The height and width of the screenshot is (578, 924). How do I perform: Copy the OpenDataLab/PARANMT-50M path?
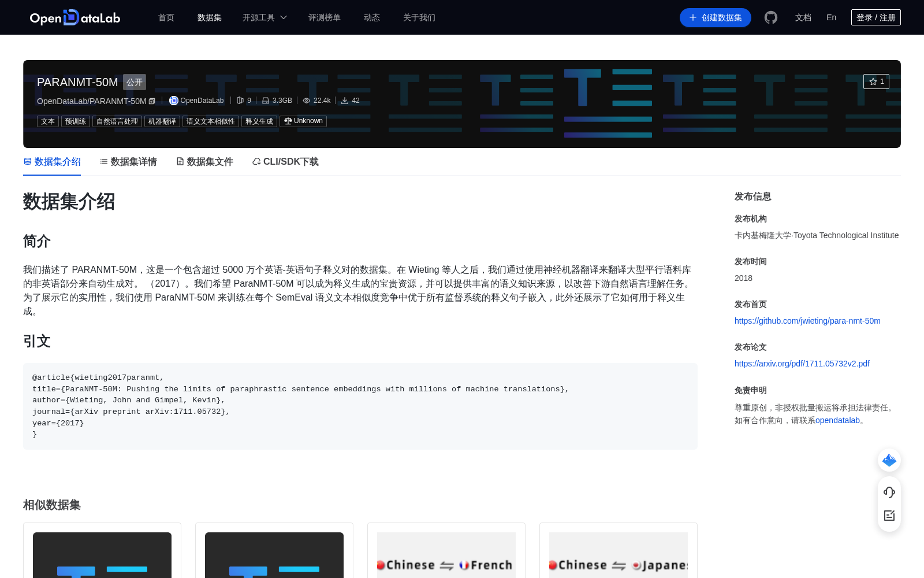click(x=152, y=101)
